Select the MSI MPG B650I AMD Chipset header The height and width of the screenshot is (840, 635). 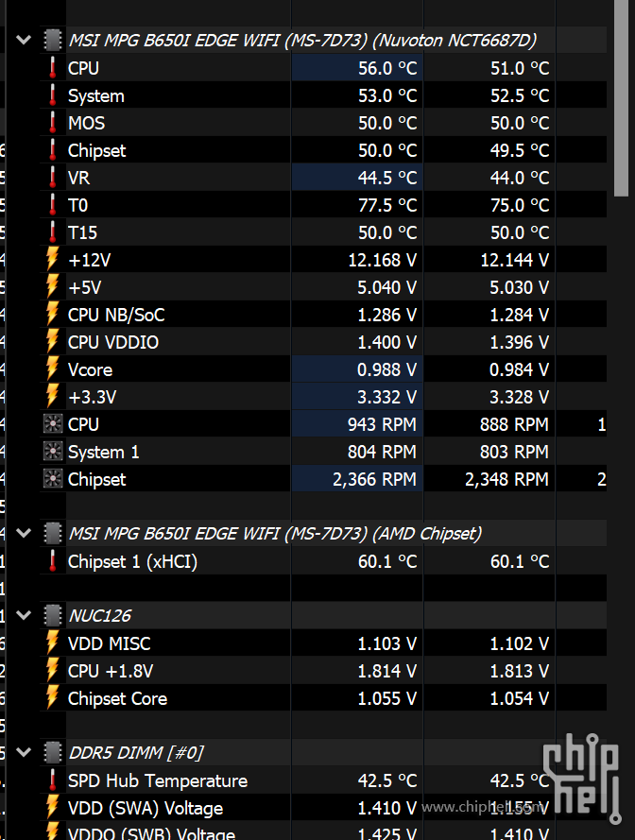275,534
